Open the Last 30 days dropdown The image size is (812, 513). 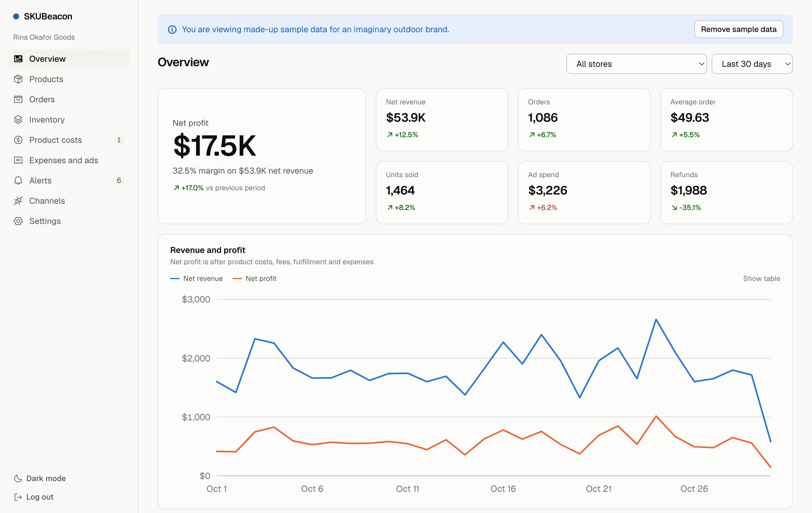[x=752, y=64]
